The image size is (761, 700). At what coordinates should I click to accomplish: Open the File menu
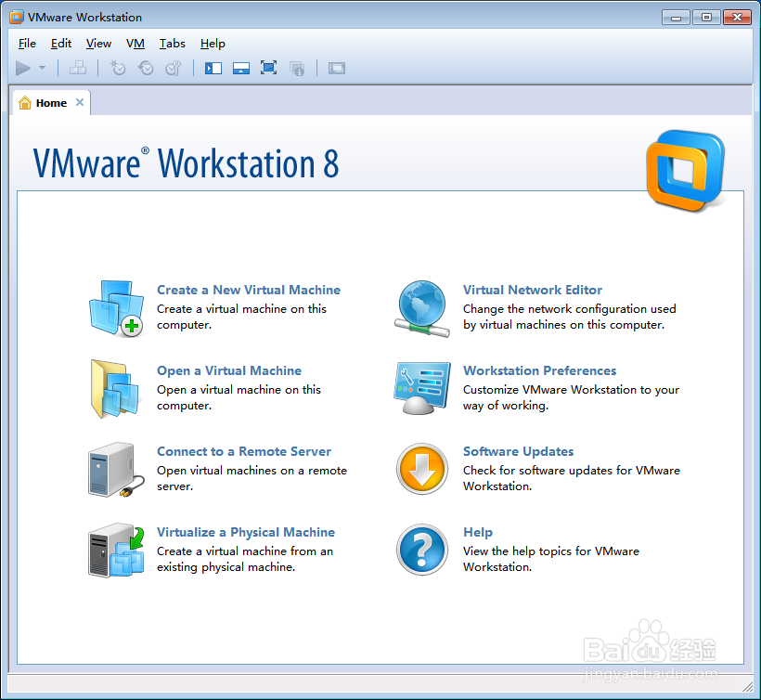[27, 44]
